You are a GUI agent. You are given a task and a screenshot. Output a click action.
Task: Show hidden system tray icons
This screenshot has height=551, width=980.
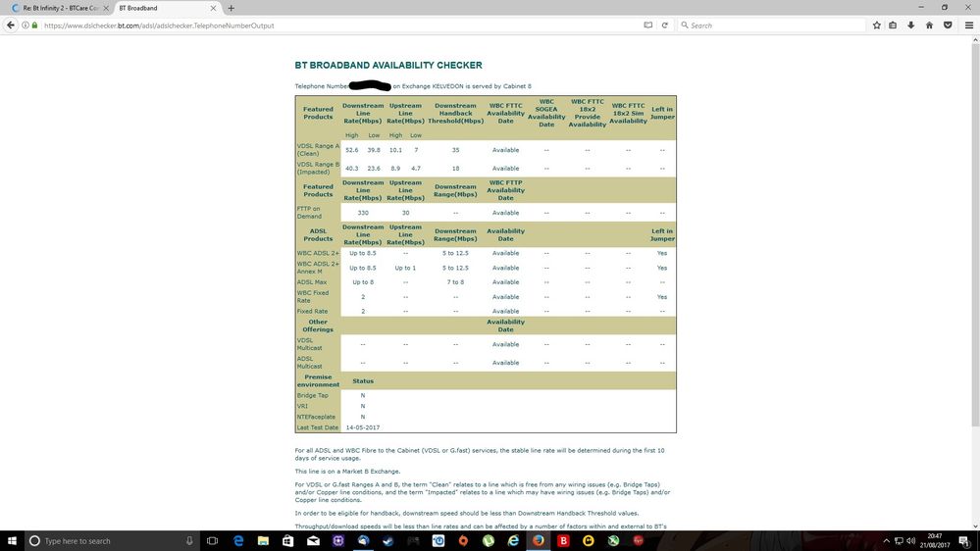point(886,541)
